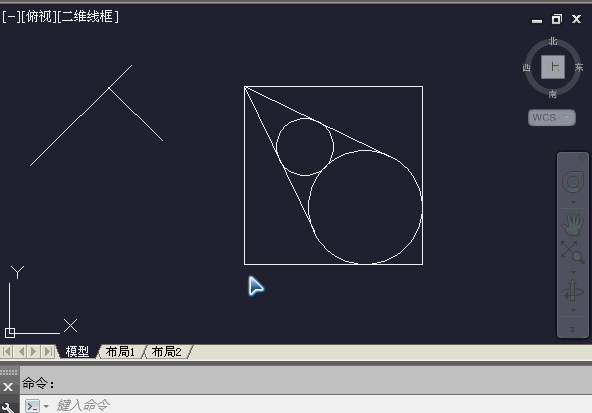
Task: Open the 二维线框 visual style label
Action: [x=87, y=17]
